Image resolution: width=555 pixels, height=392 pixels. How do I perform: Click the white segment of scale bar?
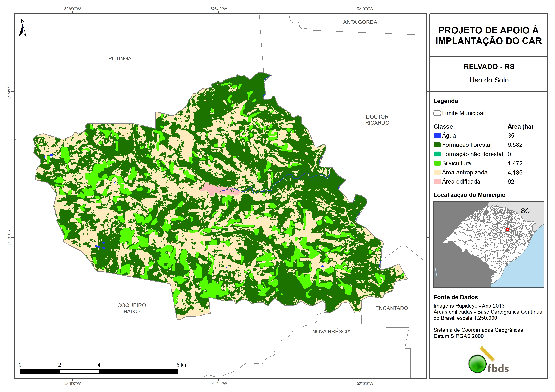[x=79, y=371]
